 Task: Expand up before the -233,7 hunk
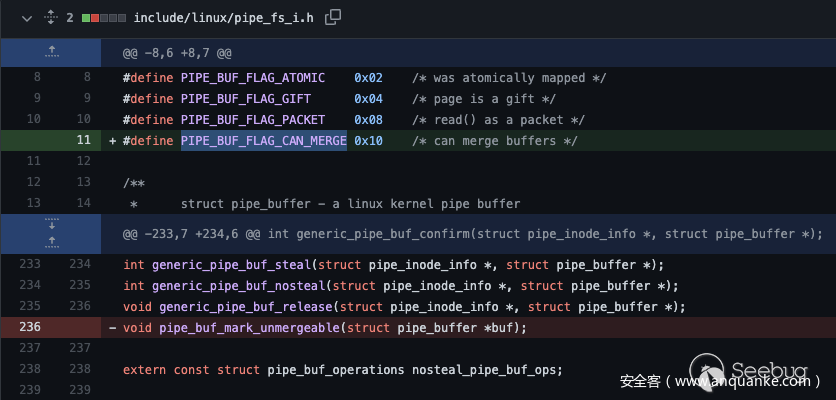[x=50, y=242]
